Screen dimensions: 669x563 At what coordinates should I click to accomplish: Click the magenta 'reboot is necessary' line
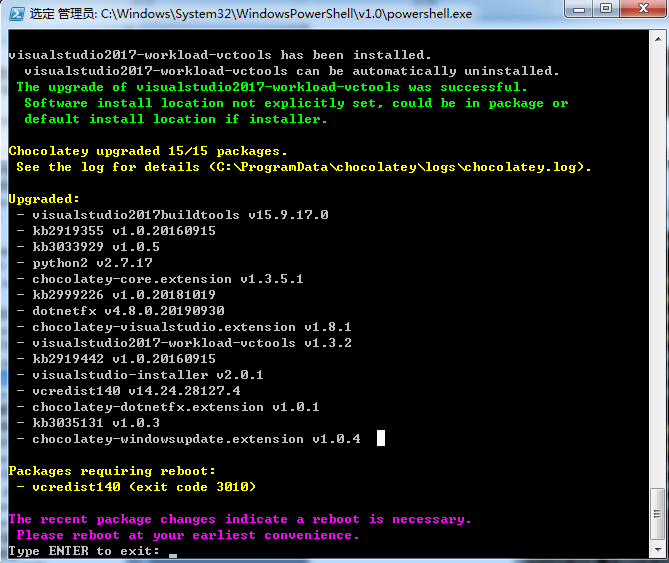pos(240,519)
